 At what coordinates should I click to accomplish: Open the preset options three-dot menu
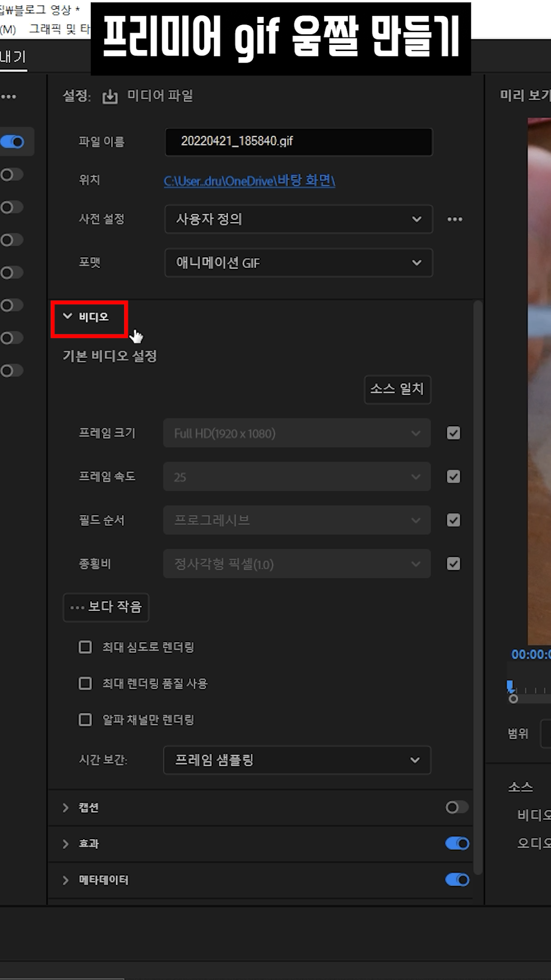pos(455,219)
